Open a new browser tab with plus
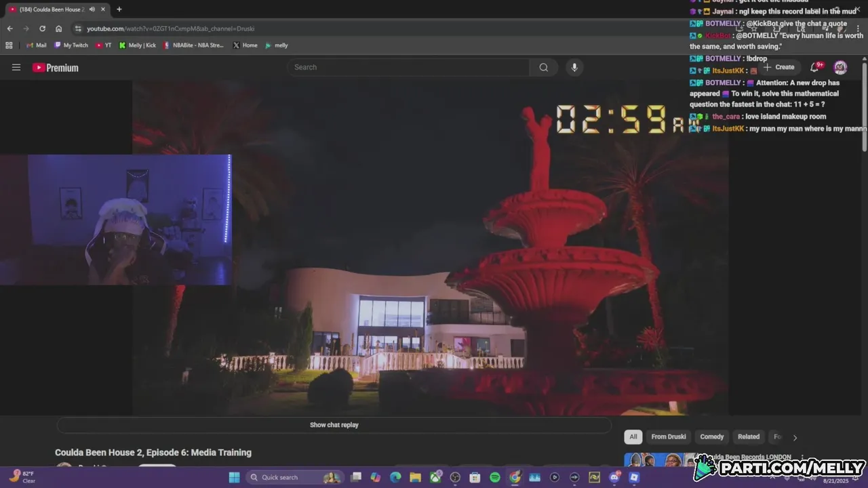Image resolution: width=868 pixels, height=488 pixels. [119, 9]
